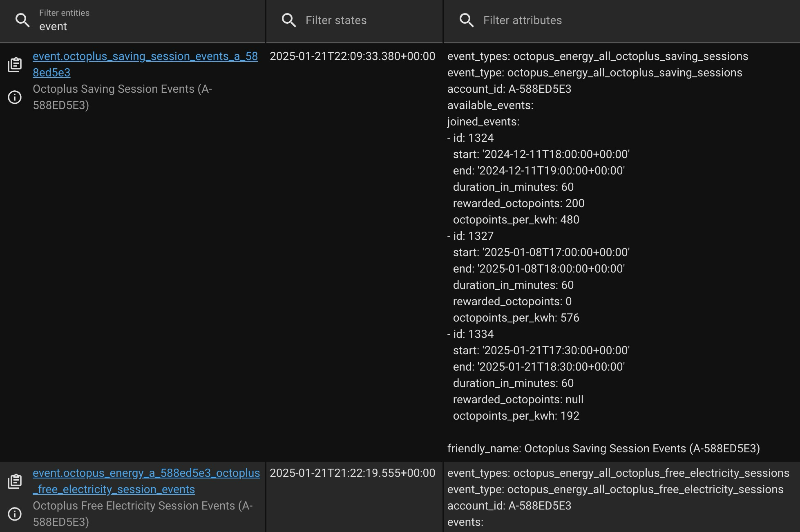Screen dimensions: 800x532
Task: Click account_id in the free electricity row
Action: pyautogui.click(x=509, y=506)
